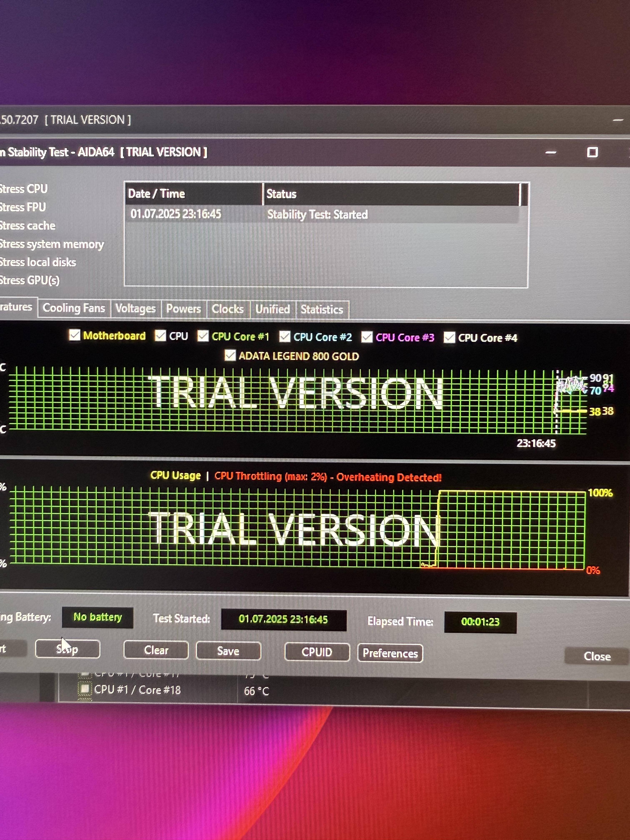Viewport: 630px width, 840px height.
Task: Toggle CPU Core #1 checkbox
Action: click(203, 336)
